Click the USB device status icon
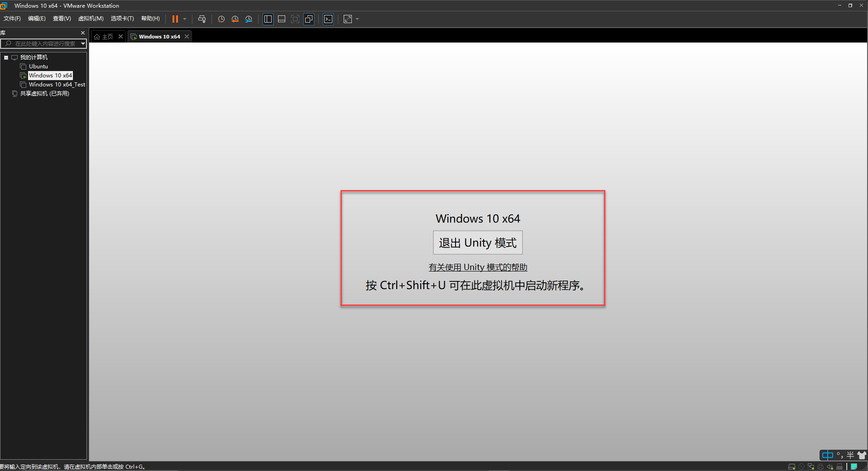 [x=839, y=467]
